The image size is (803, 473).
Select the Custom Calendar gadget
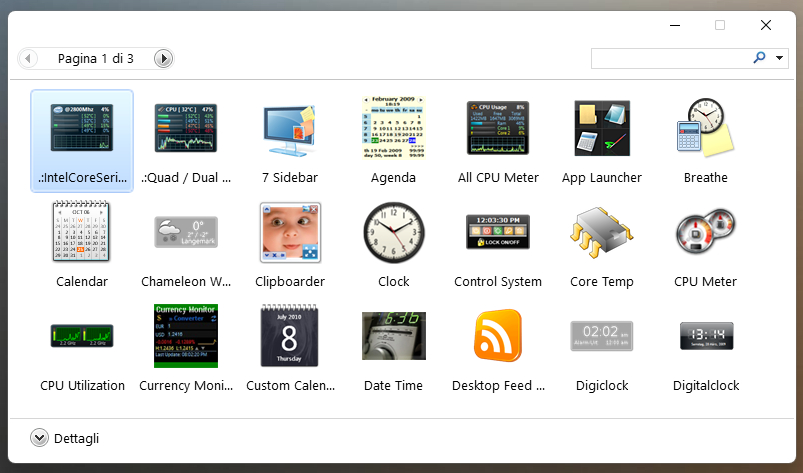point(289,336)
